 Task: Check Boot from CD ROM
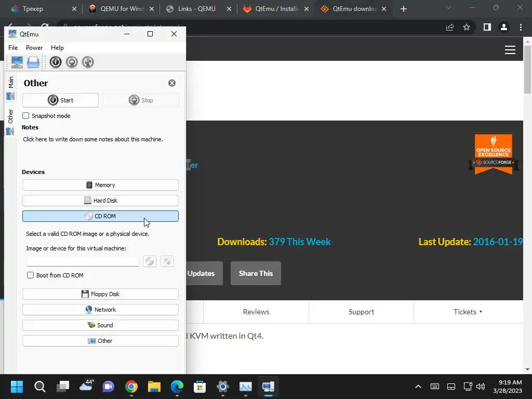[x=31, y=275]
